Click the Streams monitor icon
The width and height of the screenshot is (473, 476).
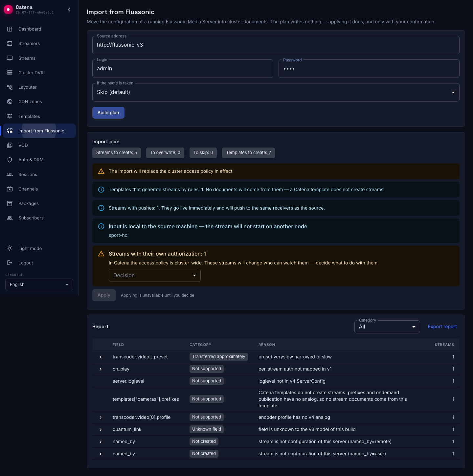coord(10,58)
